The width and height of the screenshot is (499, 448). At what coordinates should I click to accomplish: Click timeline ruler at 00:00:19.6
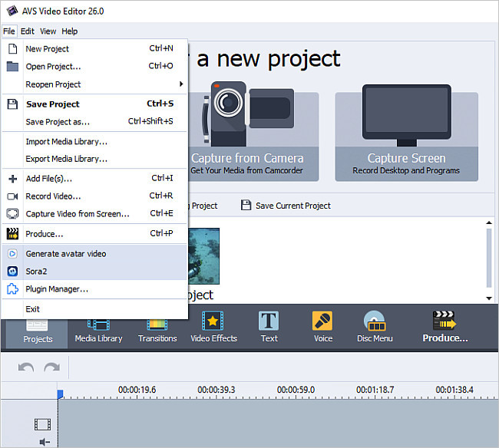(137, 390)
